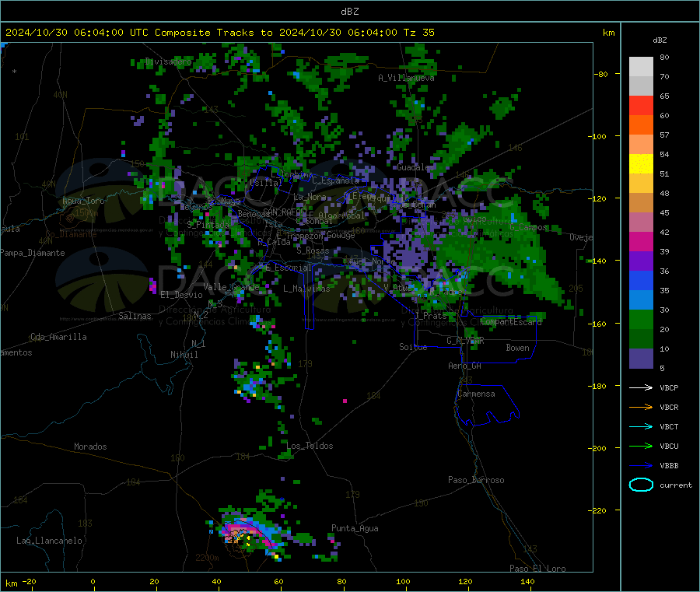The height and width of the screenshot is (592, 700).
Task: Select the magenta 39 dBZ color swatch
Action: [641, 241]
